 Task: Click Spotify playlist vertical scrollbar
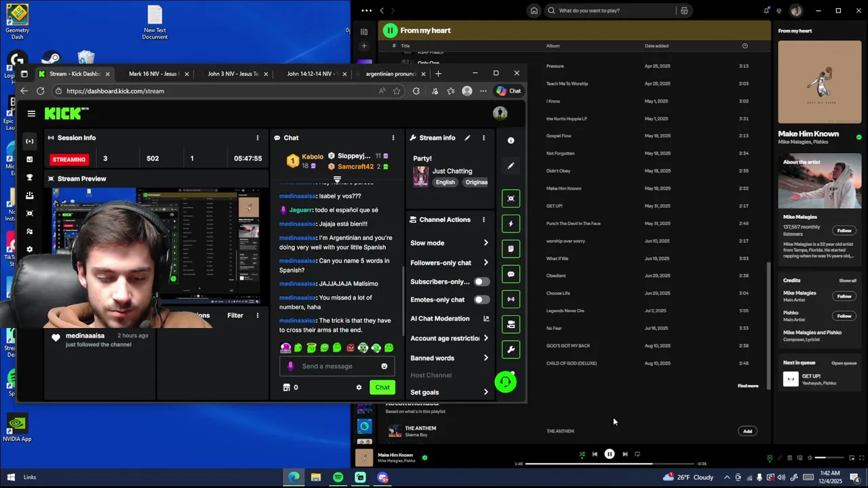click(768, 325)
